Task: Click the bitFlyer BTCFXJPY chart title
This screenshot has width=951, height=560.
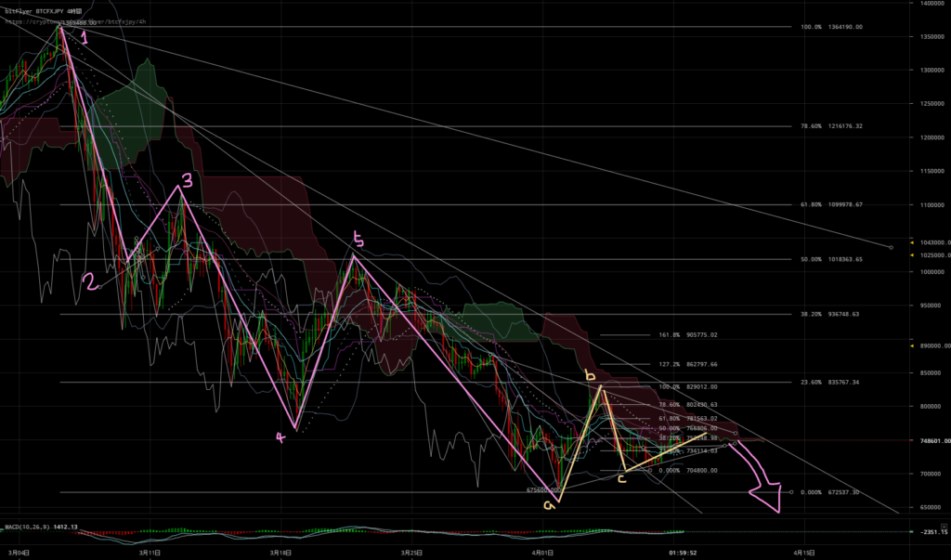Action: (x=42, y=10)
